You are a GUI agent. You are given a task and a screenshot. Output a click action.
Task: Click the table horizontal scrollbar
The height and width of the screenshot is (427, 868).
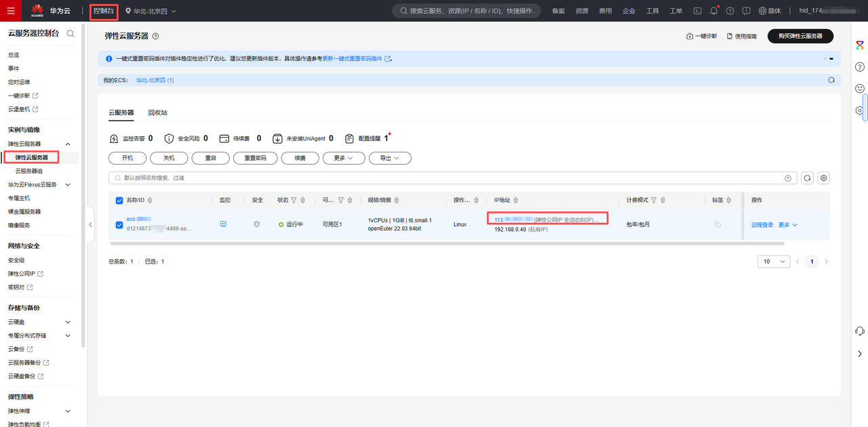click(x=446, y=243)
